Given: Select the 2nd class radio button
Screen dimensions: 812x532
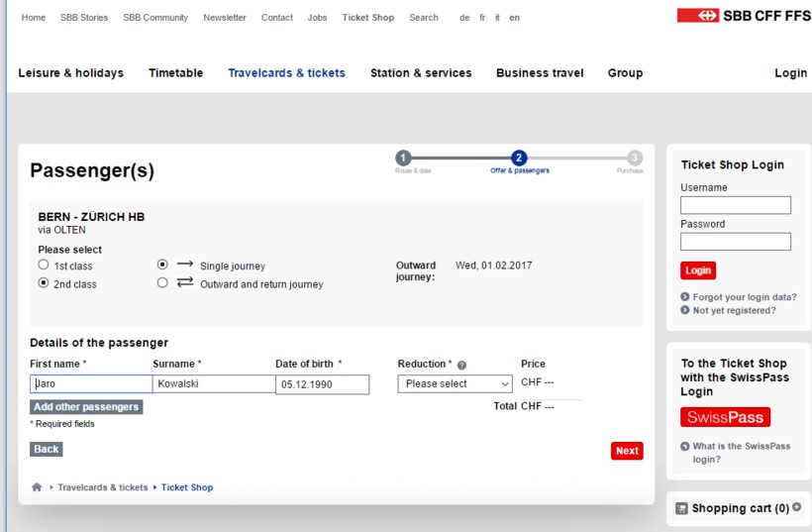Looking at the screenshot, I should click(x=44, y=283).
